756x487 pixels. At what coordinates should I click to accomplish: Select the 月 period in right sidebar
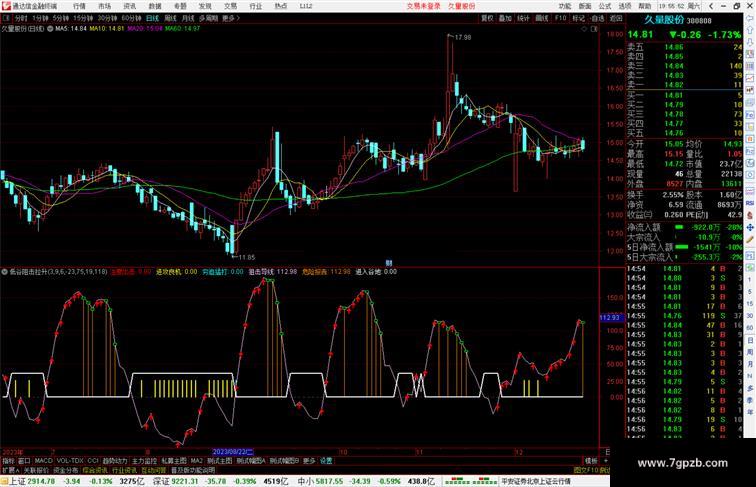pos(750,364)
